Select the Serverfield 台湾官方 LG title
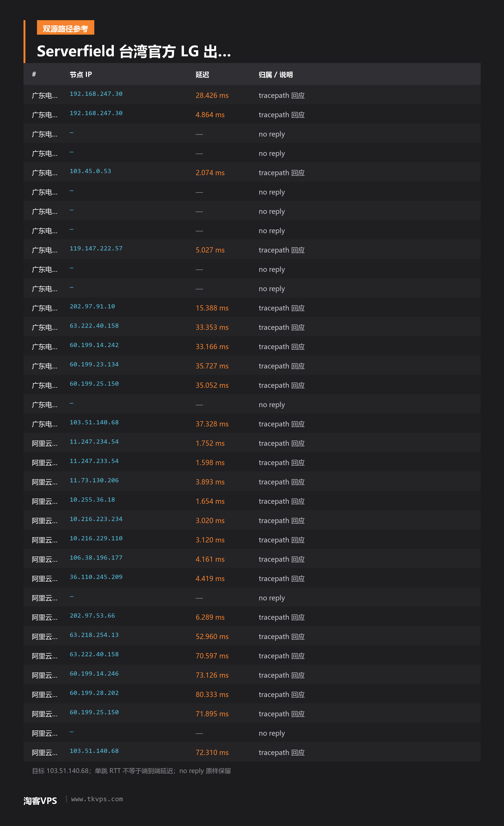The image size is (504, 826). point(134,51)
